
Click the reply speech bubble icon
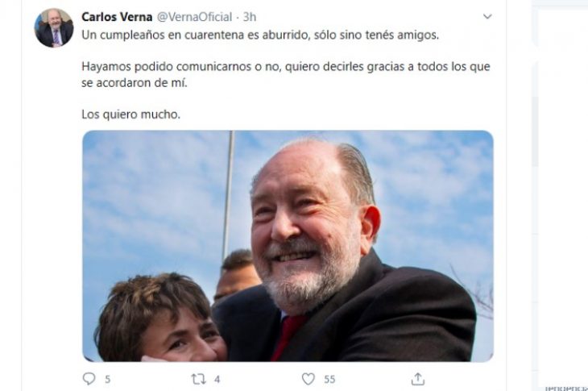coord(89,379)
